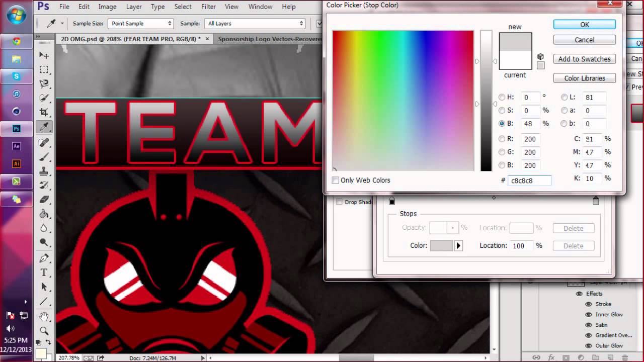This screenshot has height=362, width=644.
Task: Hide the Gradient Overlay effect
Action: [588, 335]
